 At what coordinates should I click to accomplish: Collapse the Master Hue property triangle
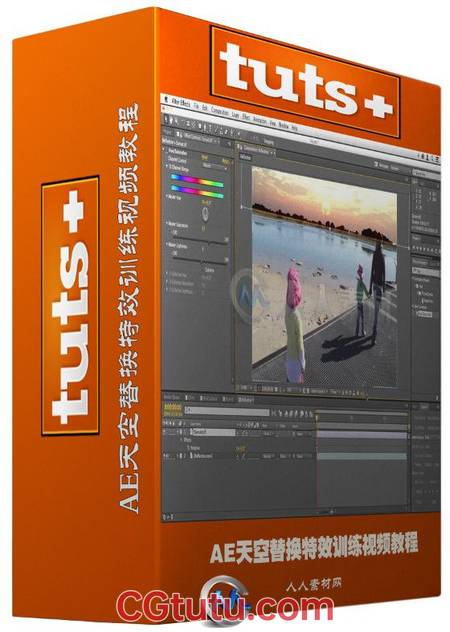(167, 195)
